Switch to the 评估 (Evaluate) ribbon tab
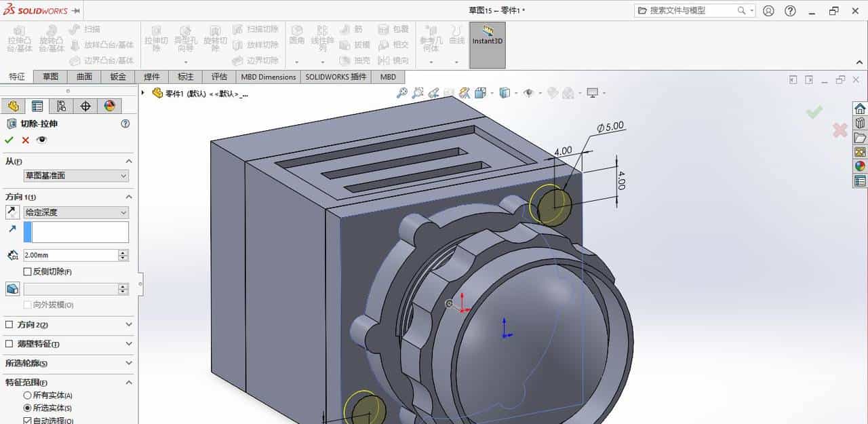Viewport: 868px width, 424px height. click(218, 77)
